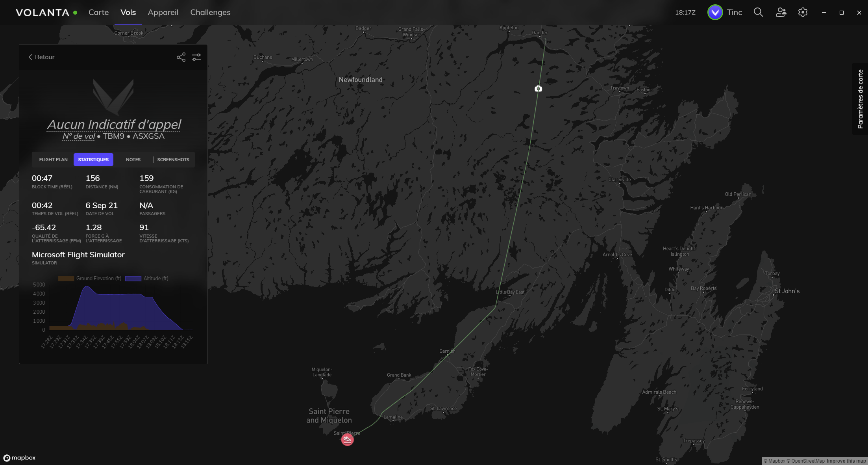Click the share flight icon

point(181,57)
